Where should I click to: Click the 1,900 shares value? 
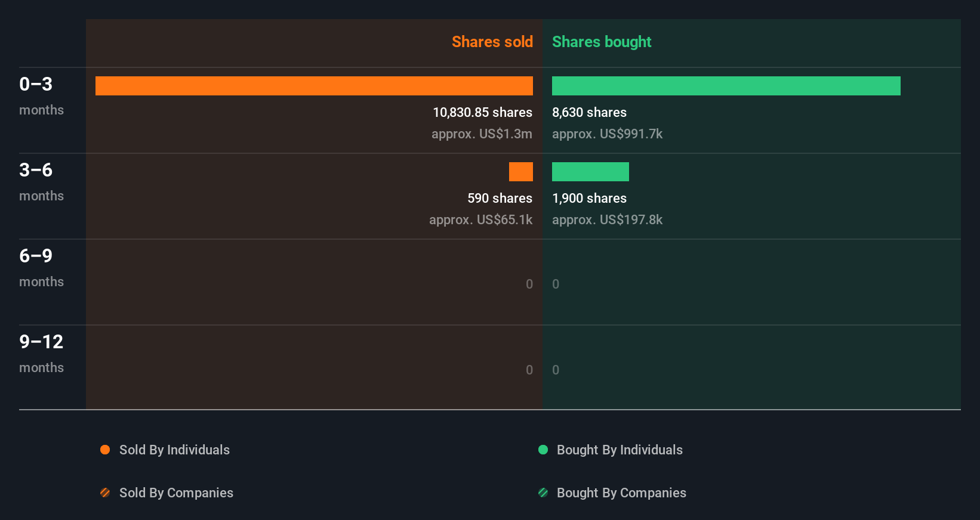coord(589,199)
